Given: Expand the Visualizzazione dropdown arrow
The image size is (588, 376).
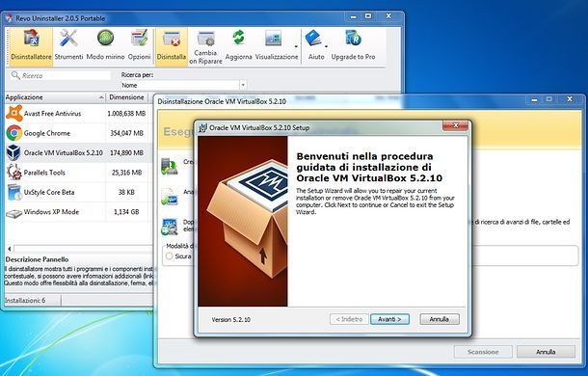Looking at the screenshot, I should (x=296, y=46).
